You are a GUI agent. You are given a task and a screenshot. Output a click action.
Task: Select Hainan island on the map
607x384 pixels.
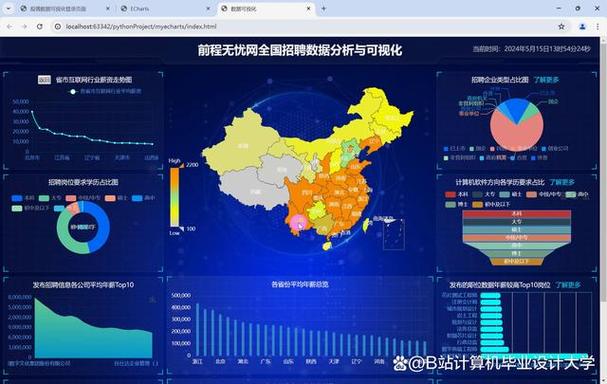tap(327, 246)
